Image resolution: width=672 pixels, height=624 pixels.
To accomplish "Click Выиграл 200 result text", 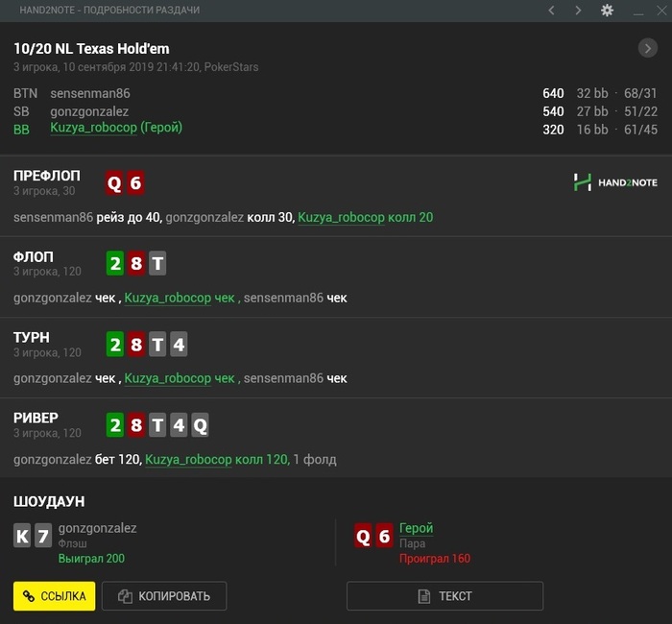I will [91, 559].
